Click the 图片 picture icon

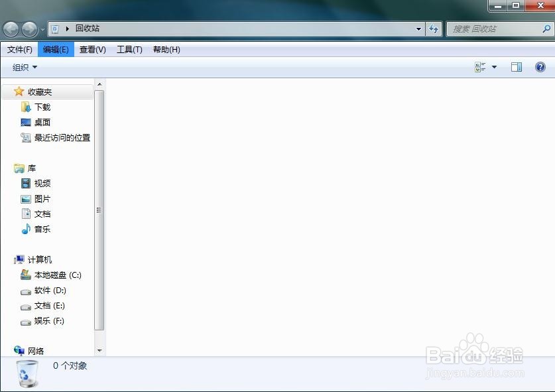[x=26, y=199]
